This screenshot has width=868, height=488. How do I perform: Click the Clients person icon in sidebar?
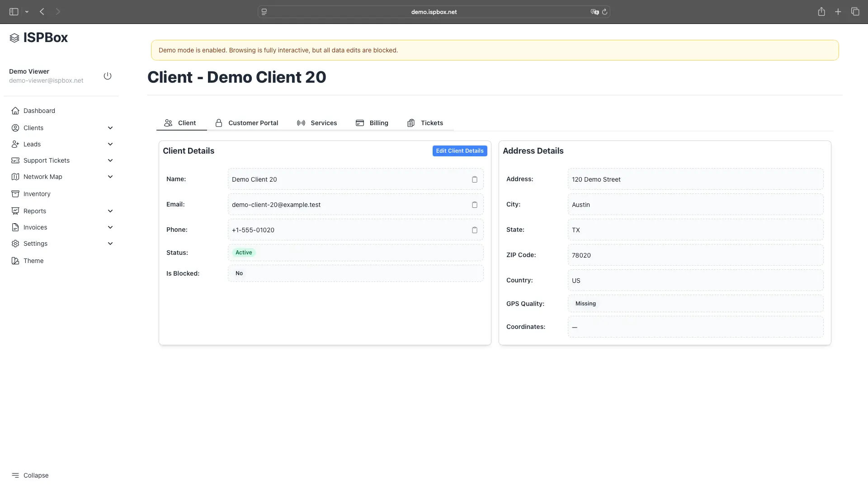15,128
